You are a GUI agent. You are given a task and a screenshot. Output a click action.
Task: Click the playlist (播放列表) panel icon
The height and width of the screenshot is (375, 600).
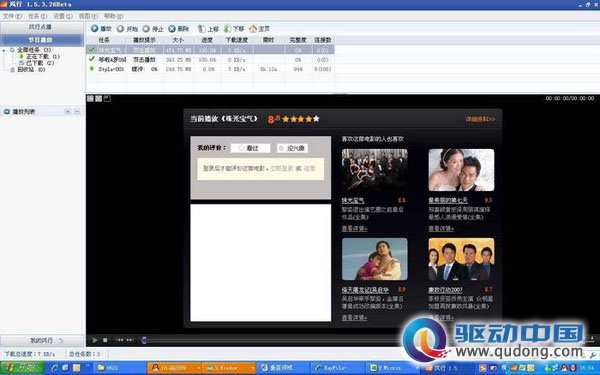pyautogui.click(x=7, y=112)
